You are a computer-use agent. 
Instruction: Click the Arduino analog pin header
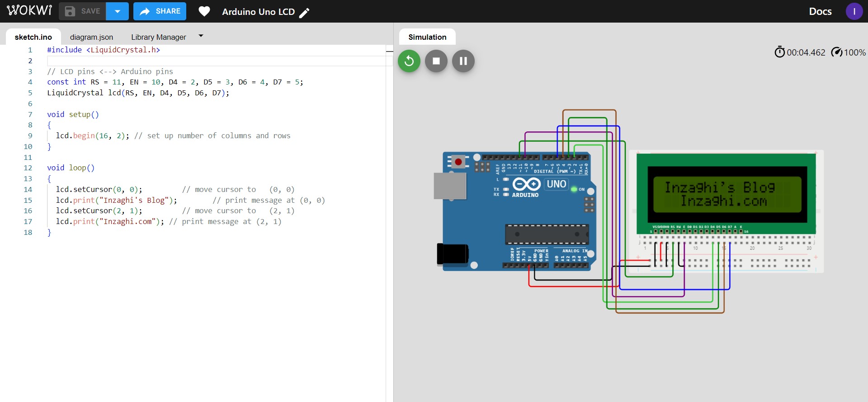571,266
